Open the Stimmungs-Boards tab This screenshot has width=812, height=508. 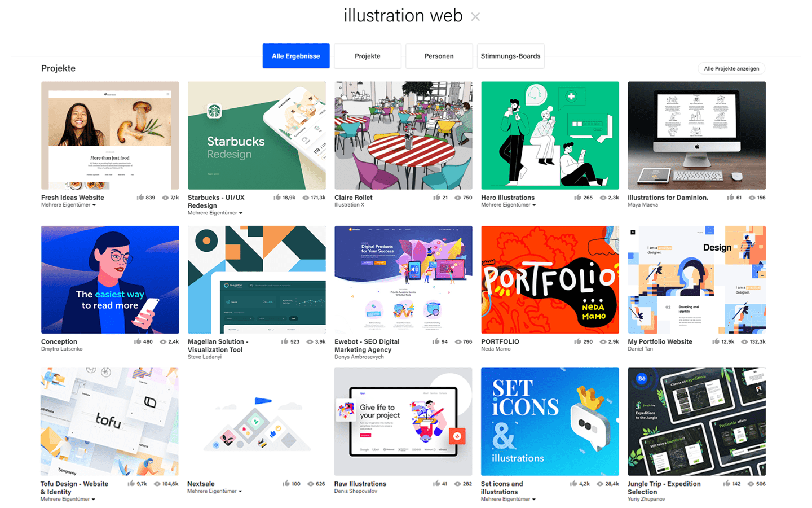point(511,56)
